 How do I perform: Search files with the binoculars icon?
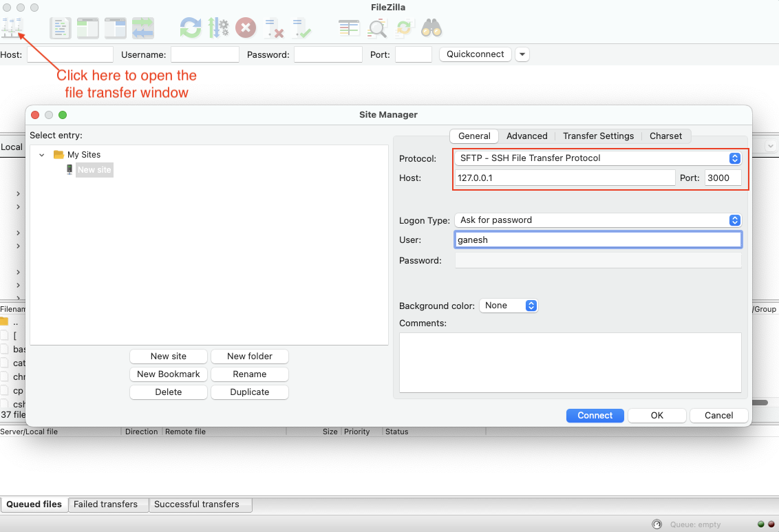tap(431, 28)
